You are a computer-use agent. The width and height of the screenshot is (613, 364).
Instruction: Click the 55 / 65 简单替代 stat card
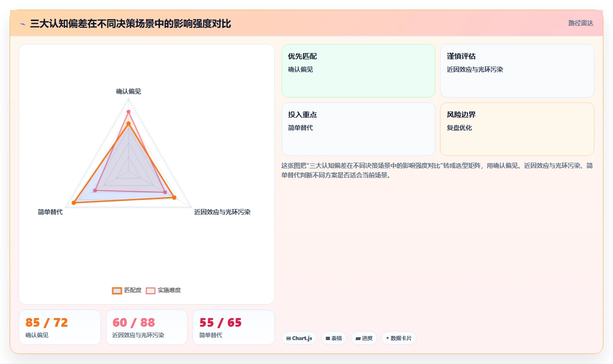coord(234,327)
